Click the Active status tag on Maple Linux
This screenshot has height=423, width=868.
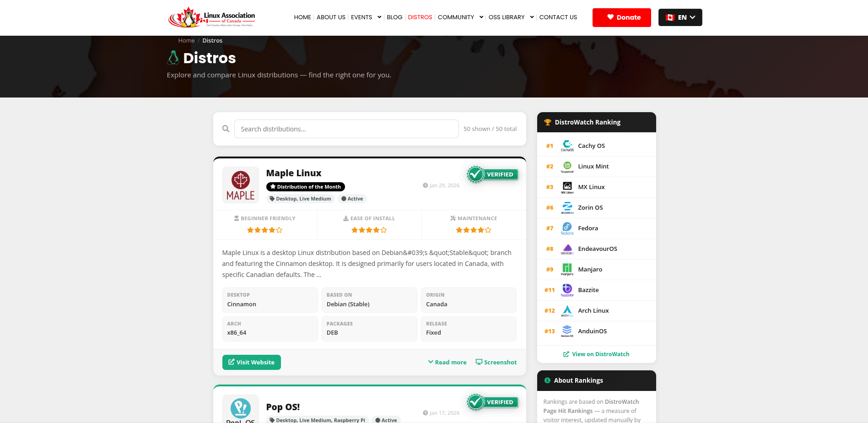[352, 199]
